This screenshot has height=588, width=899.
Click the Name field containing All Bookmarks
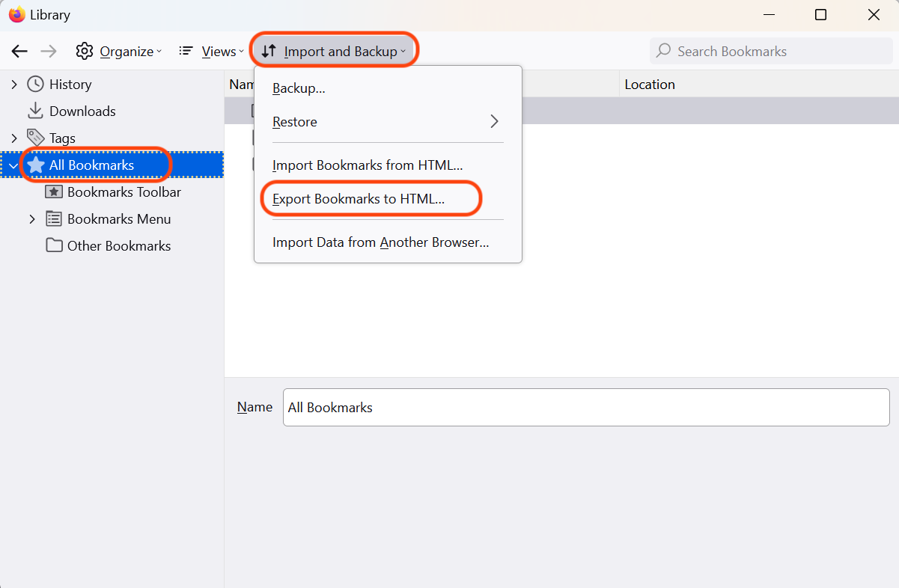(x=586, y=408)
